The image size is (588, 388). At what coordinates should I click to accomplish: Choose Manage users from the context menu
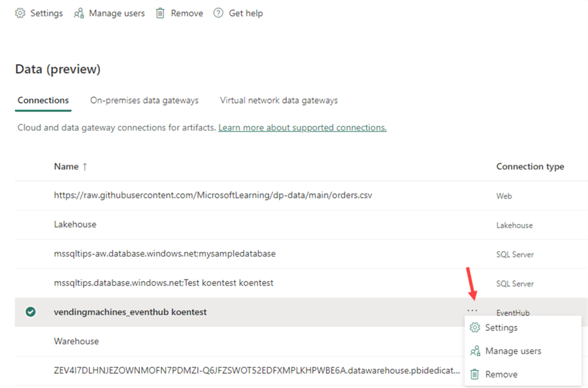pyautogui.click(x=513, y=351)
